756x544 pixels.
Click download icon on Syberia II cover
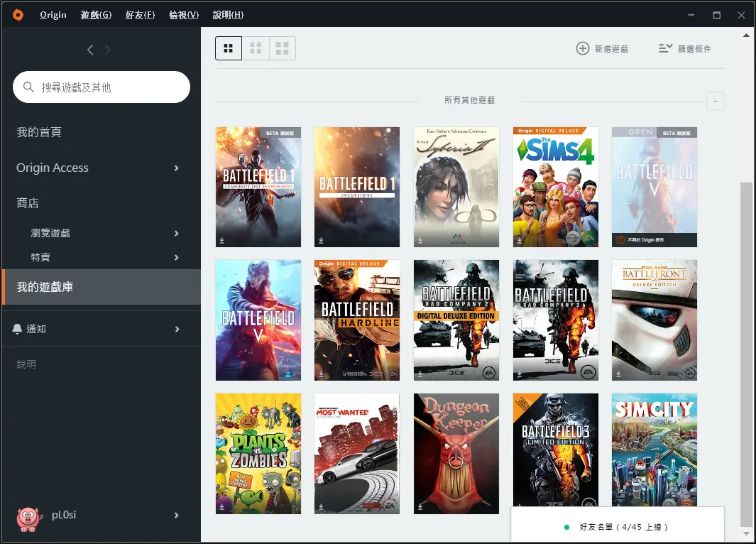pos(420,240)
